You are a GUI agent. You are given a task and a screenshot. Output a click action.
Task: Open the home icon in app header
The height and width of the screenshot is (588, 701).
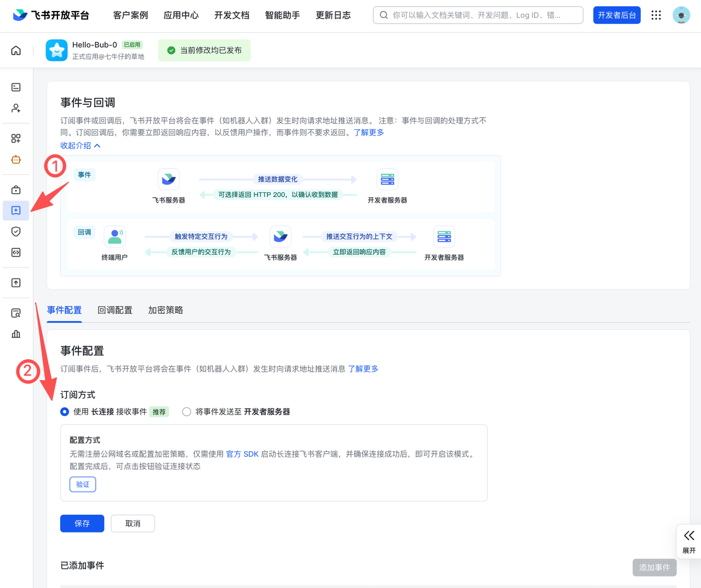16,50
